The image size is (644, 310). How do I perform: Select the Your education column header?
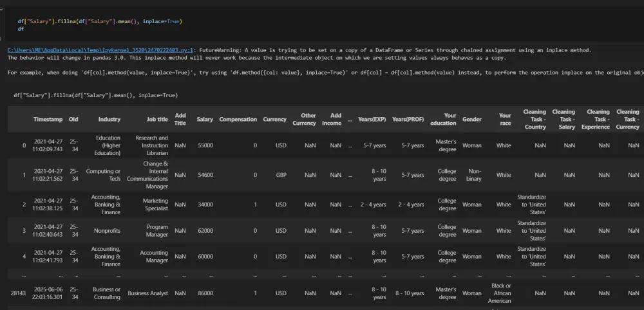[443, 120]
